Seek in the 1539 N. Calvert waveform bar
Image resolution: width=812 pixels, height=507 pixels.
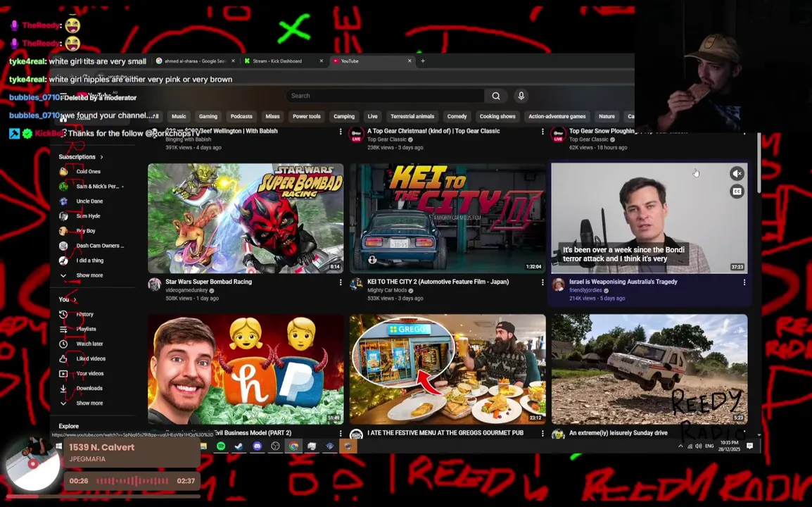click(132, 481)
